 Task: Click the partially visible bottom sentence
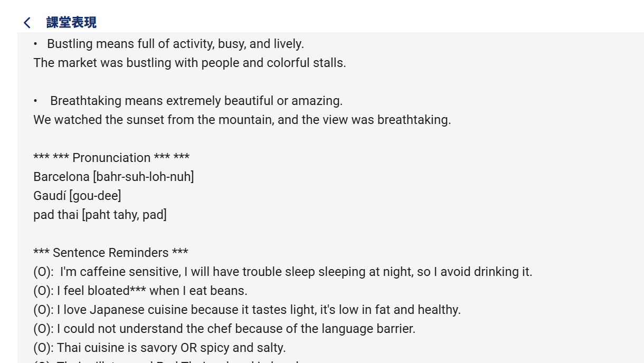pos(169,361)
